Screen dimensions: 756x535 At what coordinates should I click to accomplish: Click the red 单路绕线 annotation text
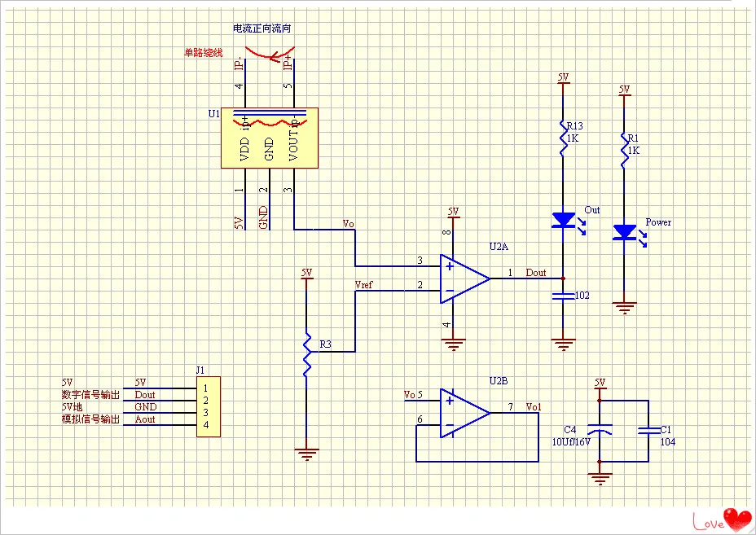point(204,51)
